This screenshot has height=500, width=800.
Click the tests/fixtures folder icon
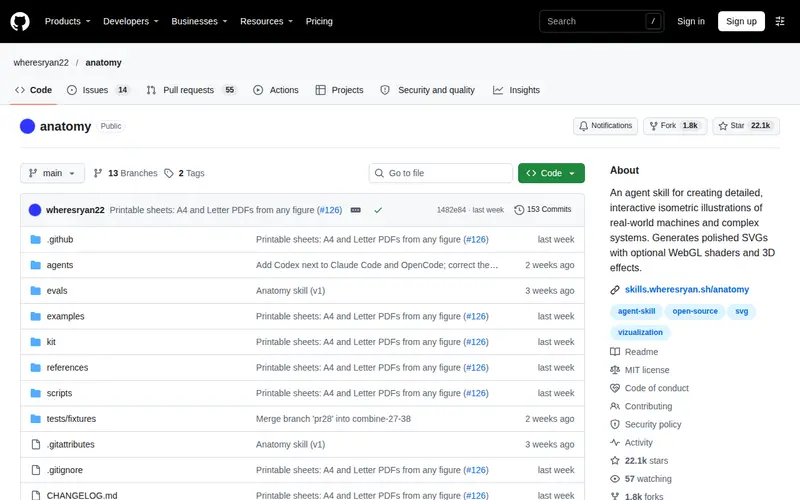tap(35, 418)
